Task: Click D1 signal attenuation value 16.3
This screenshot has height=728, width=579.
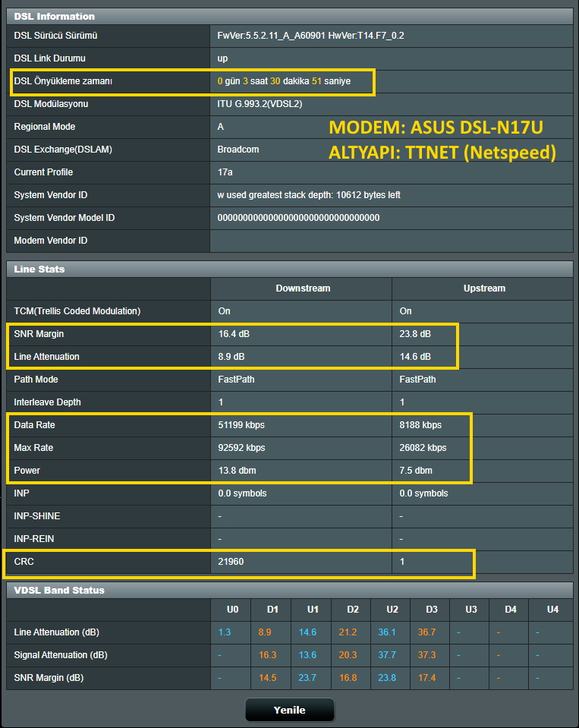Action: 268,654
